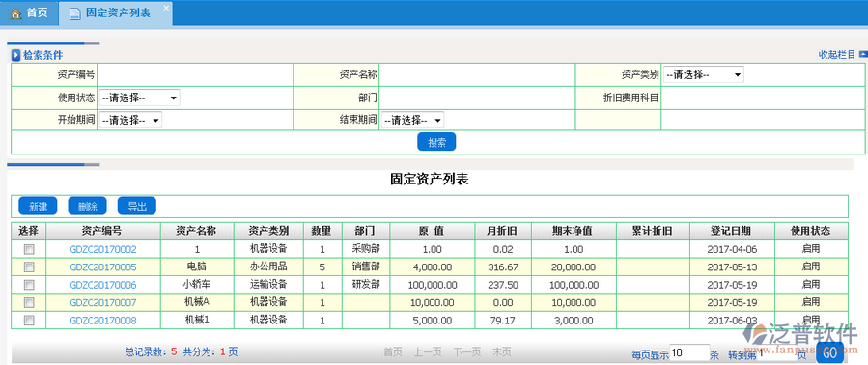Screen dimensions: 868x365
Task: Tick the checkbox for GDZC20170002
Action: tap(29, 249)
